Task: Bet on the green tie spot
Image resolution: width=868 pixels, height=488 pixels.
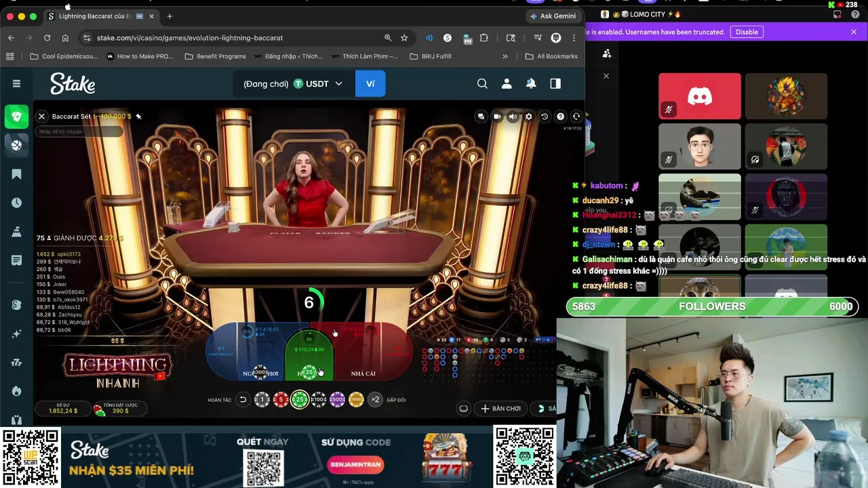Action: (309, 356)
